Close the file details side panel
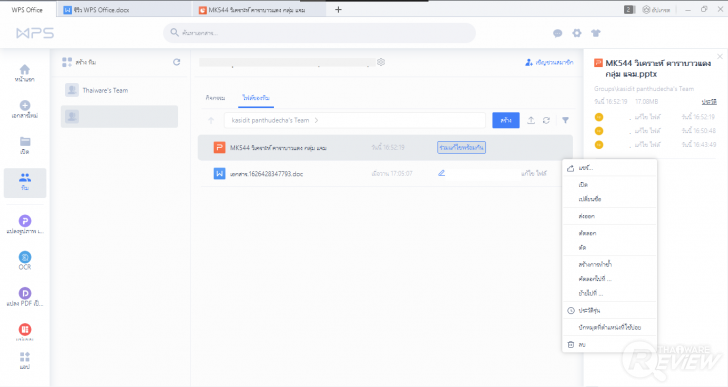This screenshot has height=387, width=728. pos(720,57)
